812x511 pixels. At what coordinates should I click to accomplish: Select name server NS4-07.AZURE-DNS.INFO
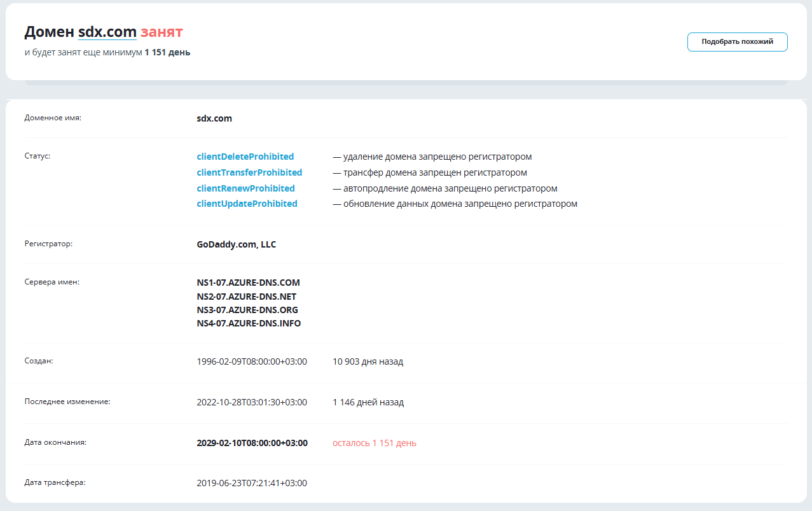[x=249, y=324]
